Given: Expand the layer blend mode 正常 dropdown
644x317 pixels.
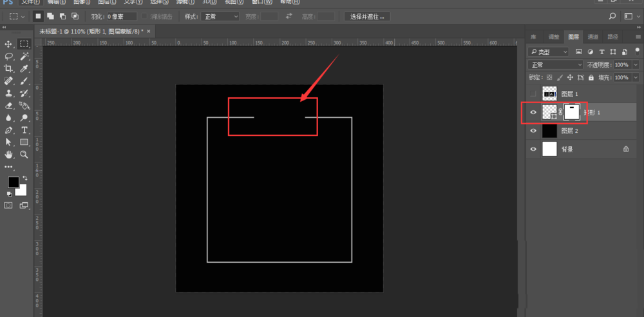Looking at the screenshot, I should [x=555, y=65].
